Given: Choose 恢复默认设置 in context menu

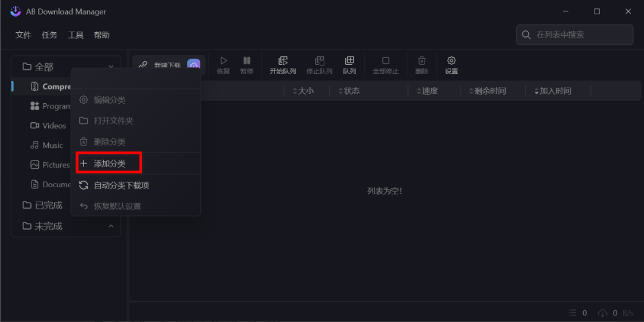Looking at the screenshot, I should [135, 206].
